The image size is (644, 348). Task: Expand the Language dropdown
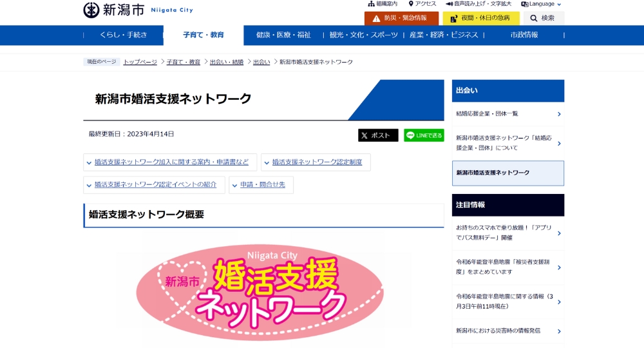click(x=541, y=4)
